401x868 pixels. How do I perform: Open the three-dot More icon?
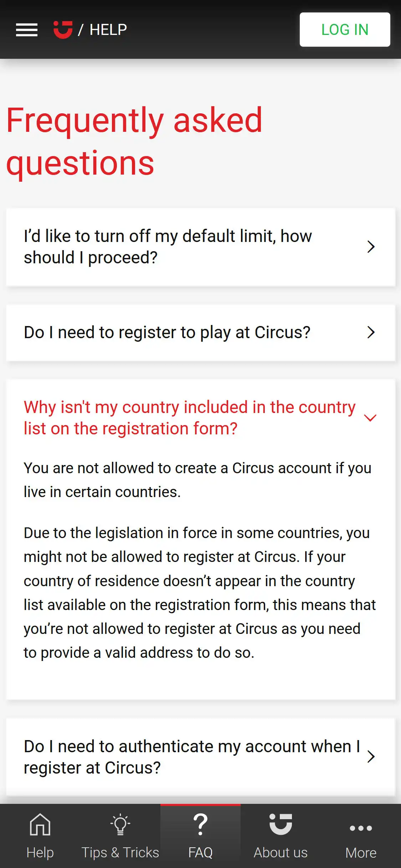[x=361, y=828]
